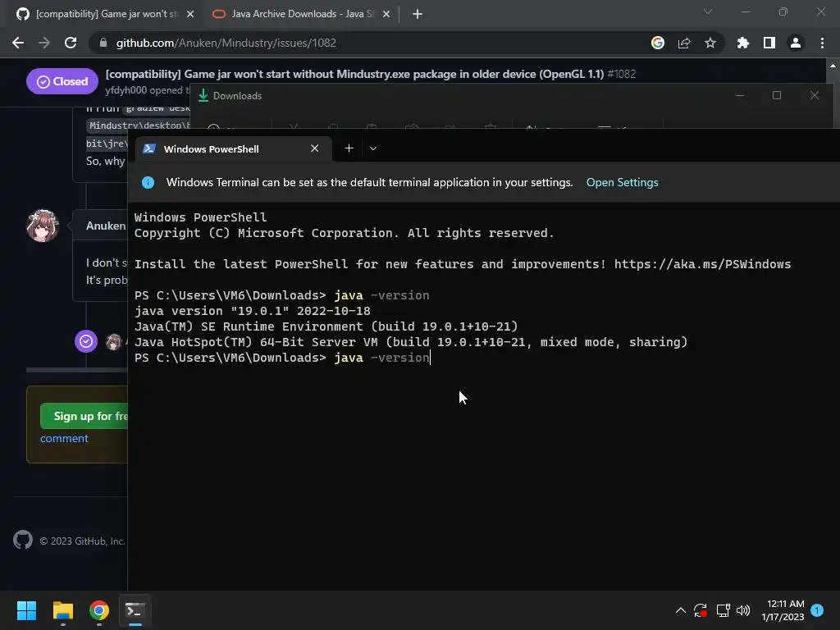Click small avatar next to closed event
The height and width of the screenshot is (630, 840).
pyautogui.click(x=113, y=342)
